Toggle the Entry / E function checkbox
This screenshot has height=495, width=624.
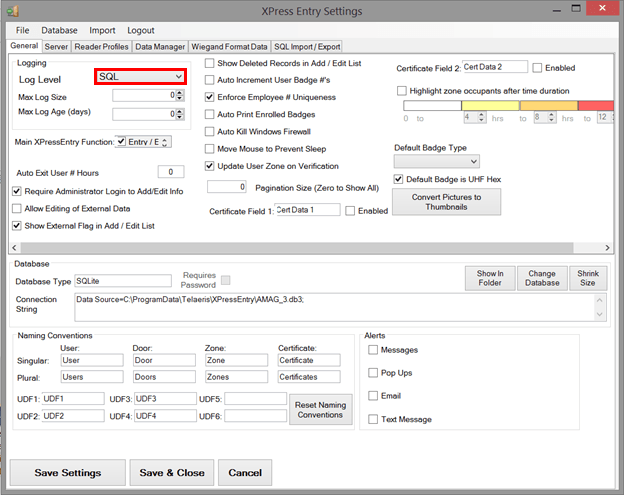(x=122, y=141)
